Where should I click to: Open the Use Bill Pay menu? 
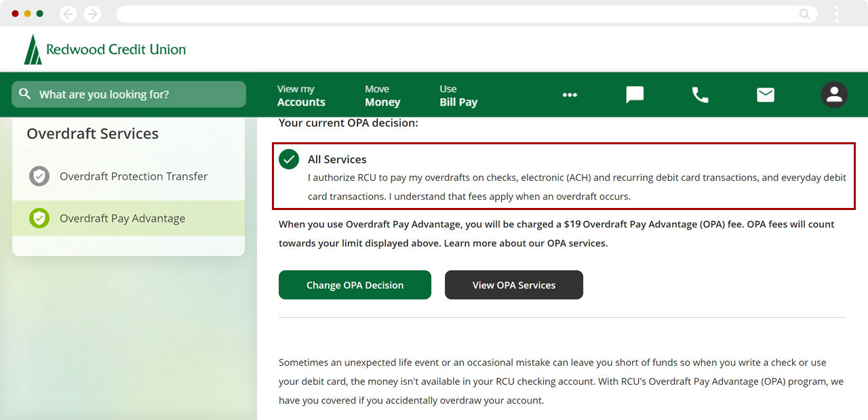(458, 96)
